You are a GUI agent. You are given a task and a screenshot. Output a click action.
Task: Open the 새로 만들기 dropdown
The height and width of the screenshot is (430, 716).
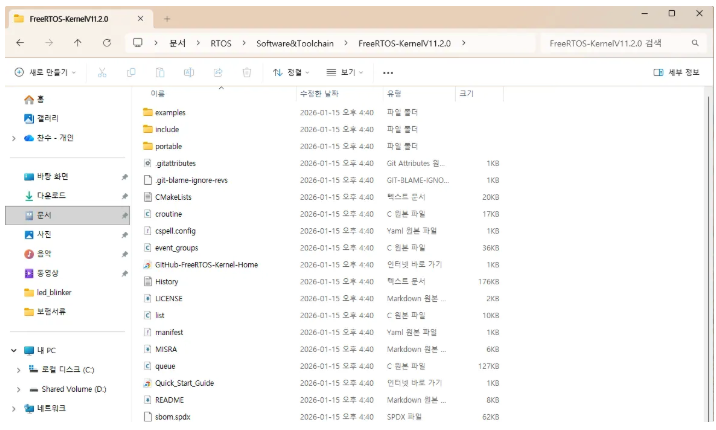(x=45, y=73)
